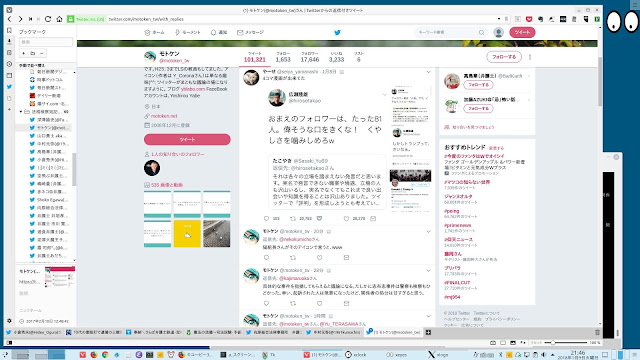Show the Tweets count tab 101,321
The height and width of the screenshot is (360, 640).
255,57
